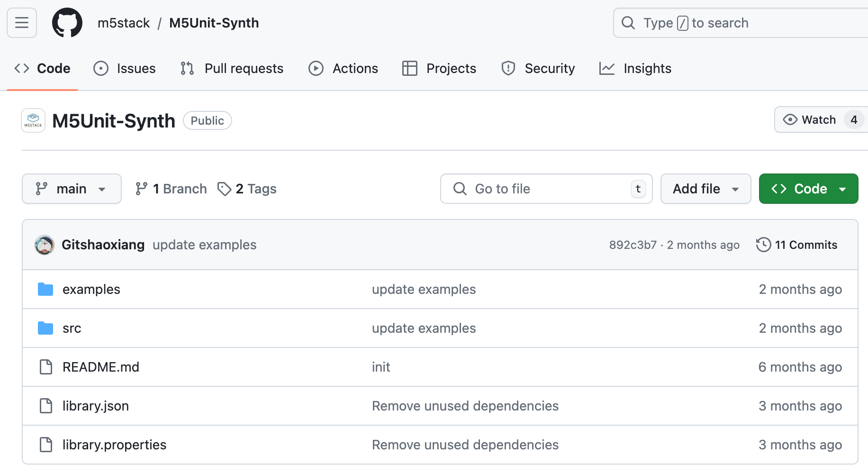This screenshot has height=474, width=868.
Task: Switch to the Pull requests tab
Action: tap(232, 68)
